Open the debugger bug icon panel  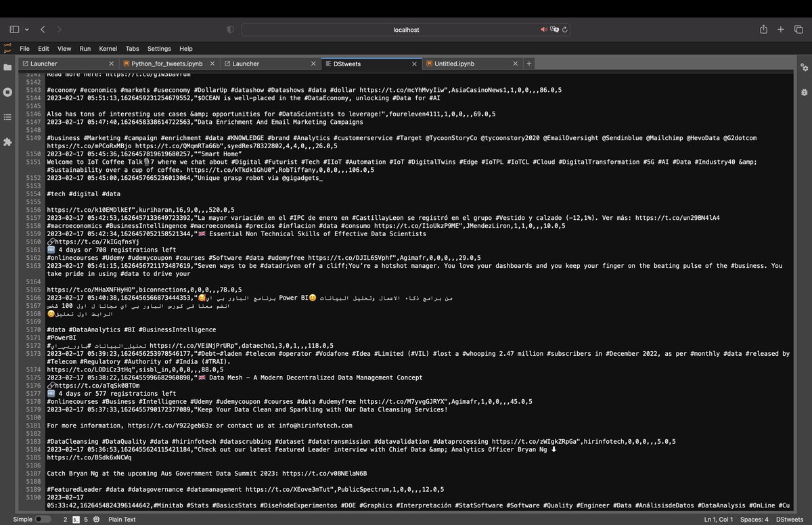[x=804, y=92]
